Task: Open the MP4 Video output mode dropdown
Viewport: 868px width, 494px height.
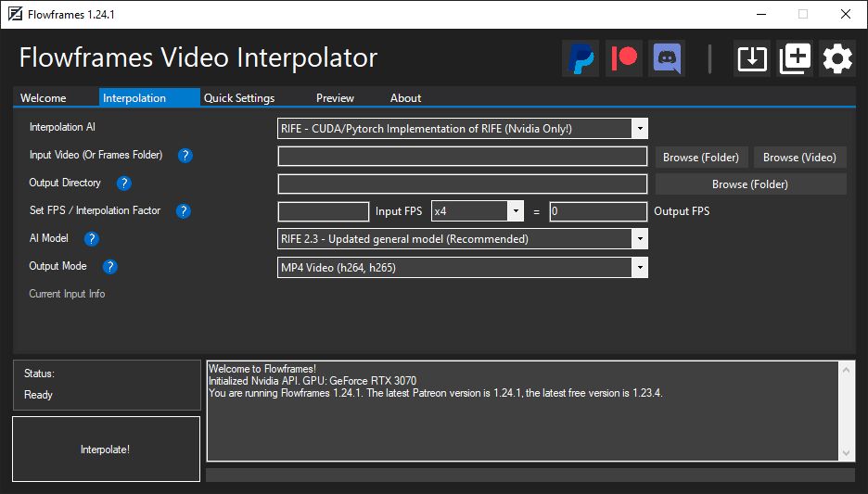Action: (639, 268)
